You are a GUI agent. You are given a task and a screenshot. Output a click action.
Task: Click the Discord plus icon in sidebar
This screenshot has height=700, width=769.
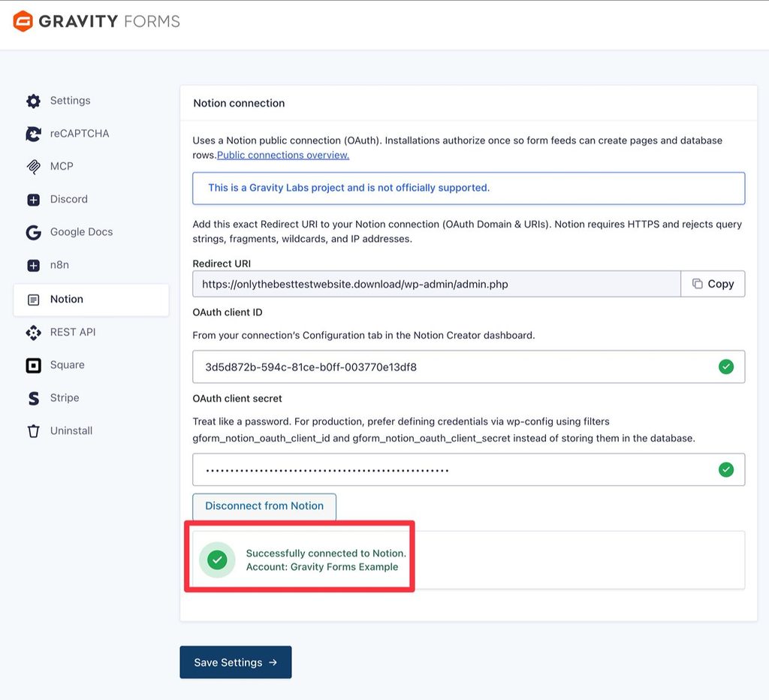pyautogui.click(x=33, y=200)
